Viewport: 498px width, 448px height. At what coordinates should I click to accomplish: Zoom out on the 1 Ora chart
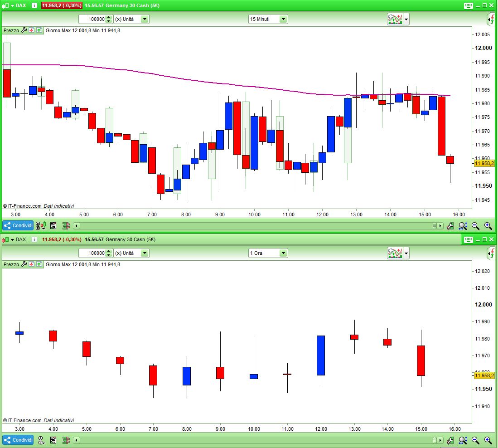pos(475,440)
